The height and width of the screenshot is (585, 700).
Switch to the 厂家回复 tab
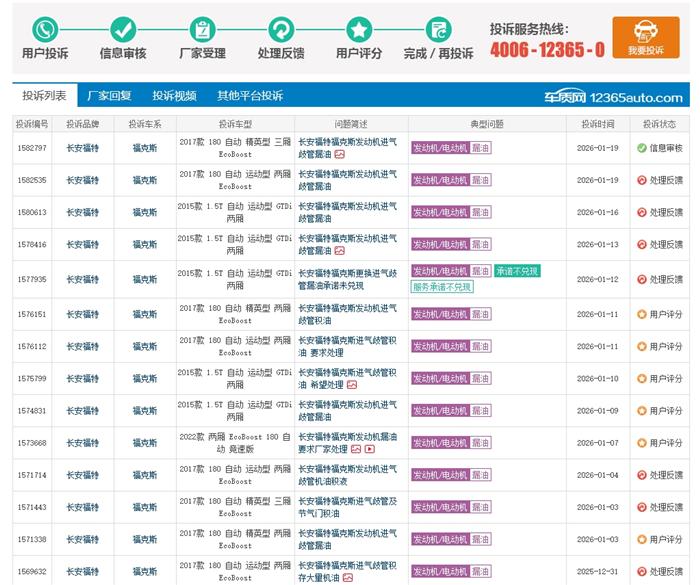(109, 96)
